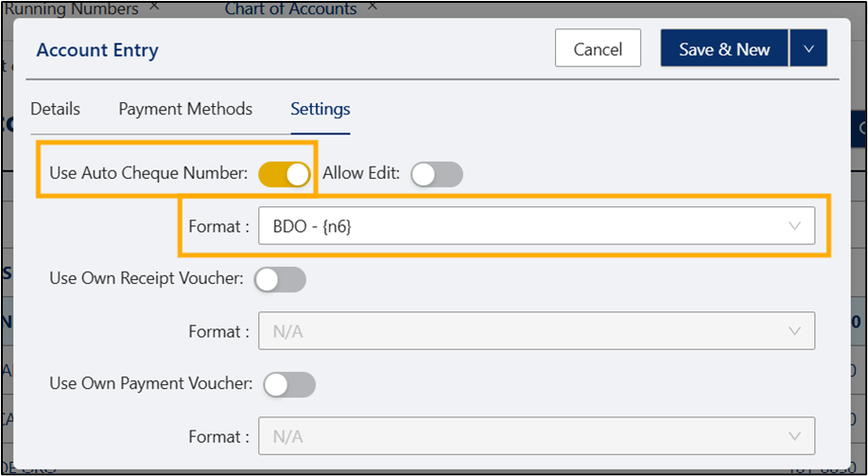
Task: Click the Receipt Voucher Format chevron
Action: coord(794,331)
